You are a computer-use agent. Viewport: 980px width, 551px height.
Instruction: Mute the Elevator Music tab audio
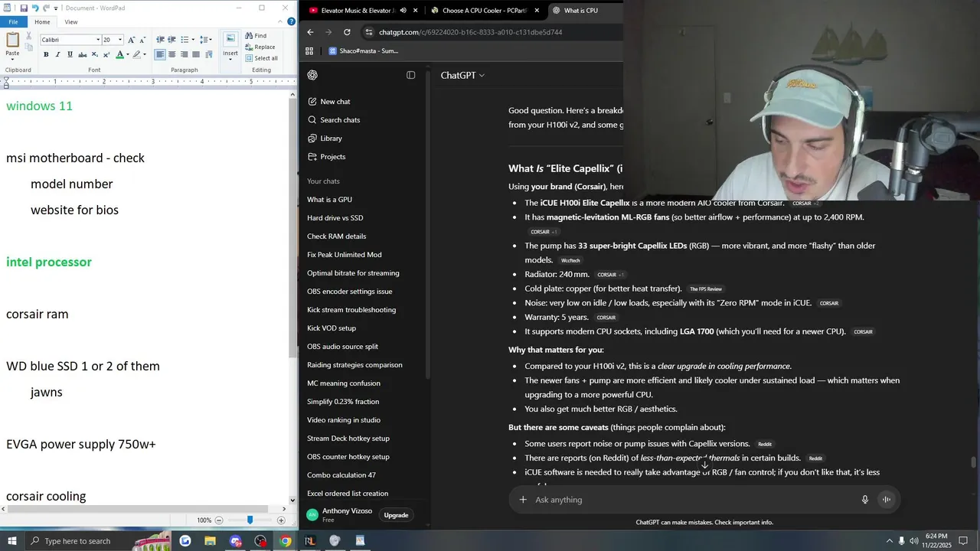tap(403, 11)
